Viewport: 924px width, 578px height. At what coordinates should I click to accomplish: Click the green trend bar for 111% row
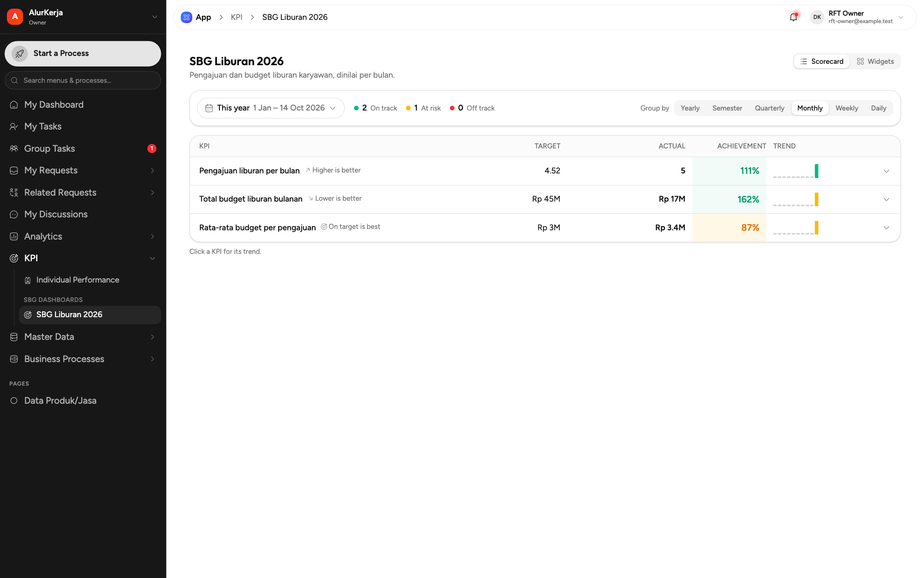pyautogui.click(x=816, y=171)
